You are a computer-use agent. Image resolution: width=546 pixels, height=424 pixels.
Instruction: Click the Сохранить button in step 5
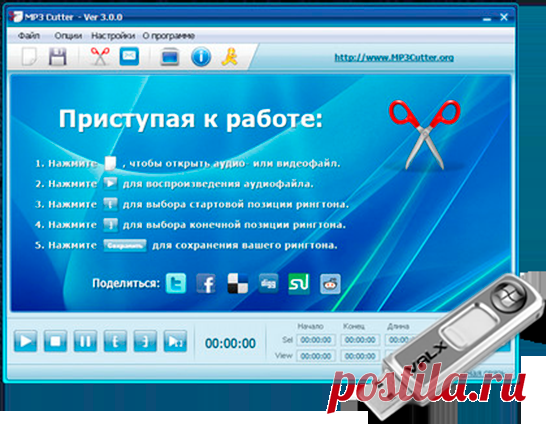click(125, 245)
